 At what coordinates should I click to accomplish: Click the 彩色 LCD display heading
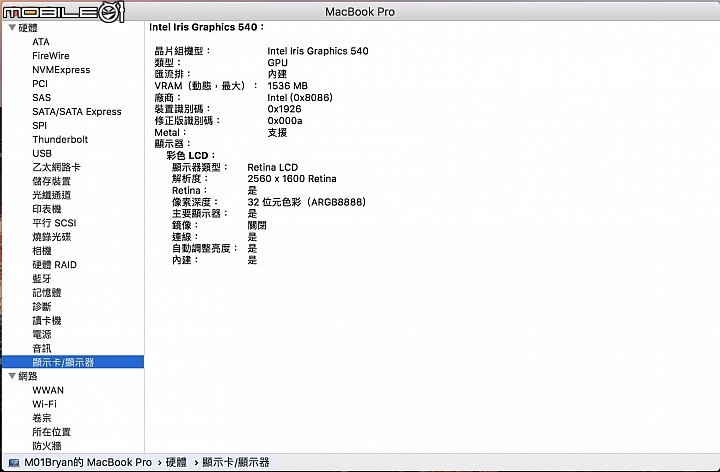191,155
